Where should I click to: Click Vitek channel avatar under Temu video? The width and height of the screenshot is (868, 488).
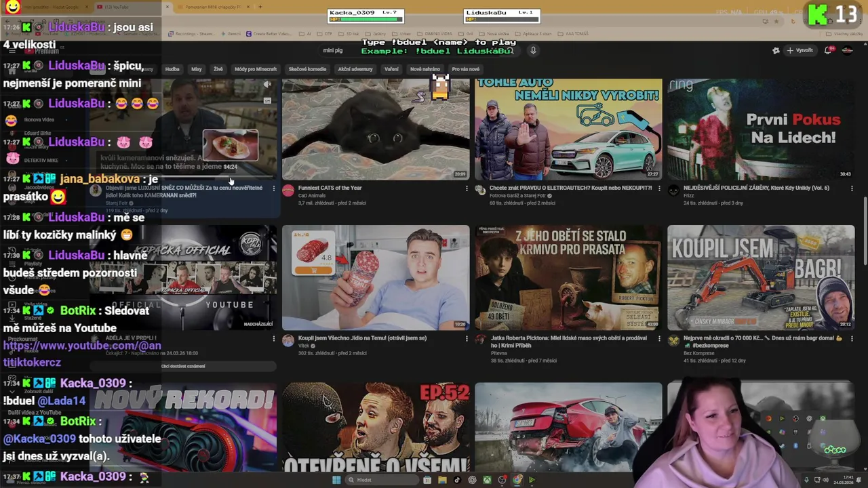tap(288, 340)
